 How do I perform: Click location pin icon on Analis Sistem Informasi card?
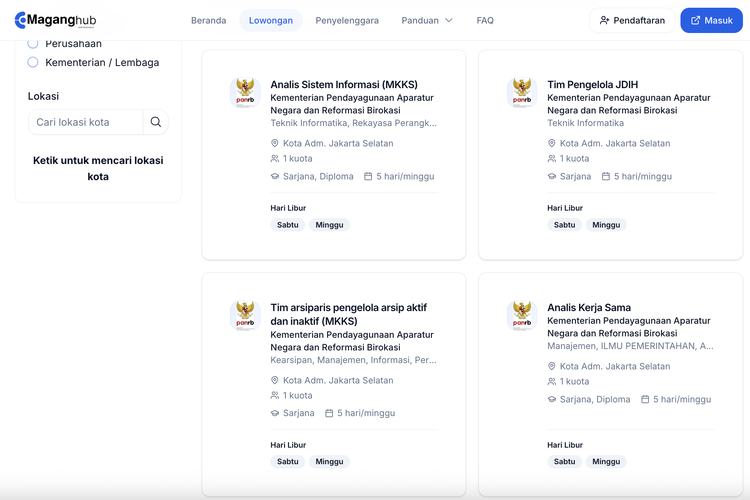tap(275, 143)
